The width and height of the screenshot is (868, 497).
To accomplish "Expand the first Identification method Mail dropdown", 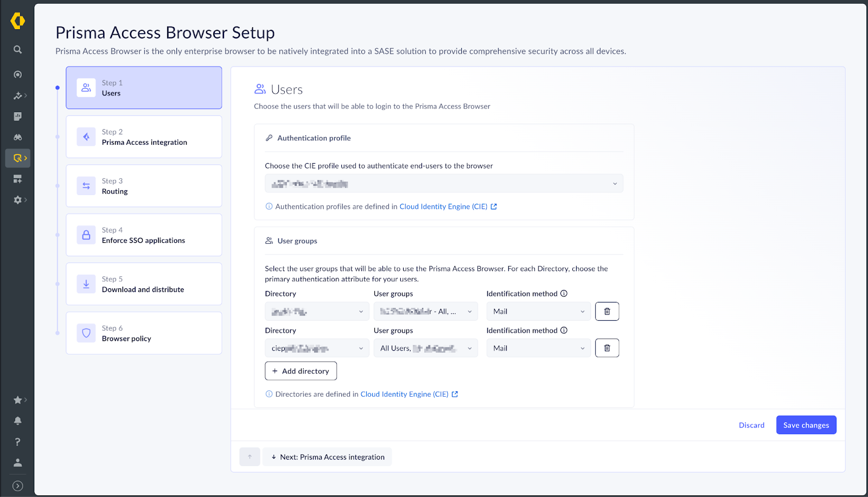I will (538, 312).
